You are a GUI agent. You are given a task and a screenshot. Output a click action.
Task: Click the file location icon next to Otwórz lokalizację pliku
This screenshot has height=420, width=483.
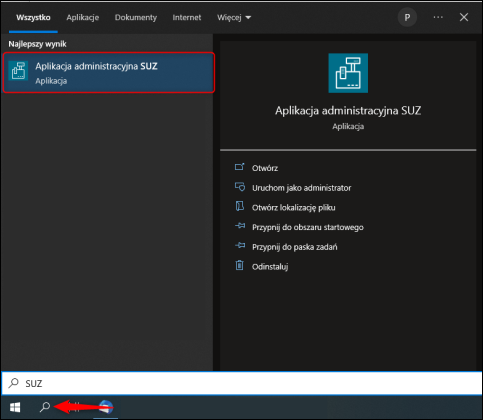[x=239, y=206]
